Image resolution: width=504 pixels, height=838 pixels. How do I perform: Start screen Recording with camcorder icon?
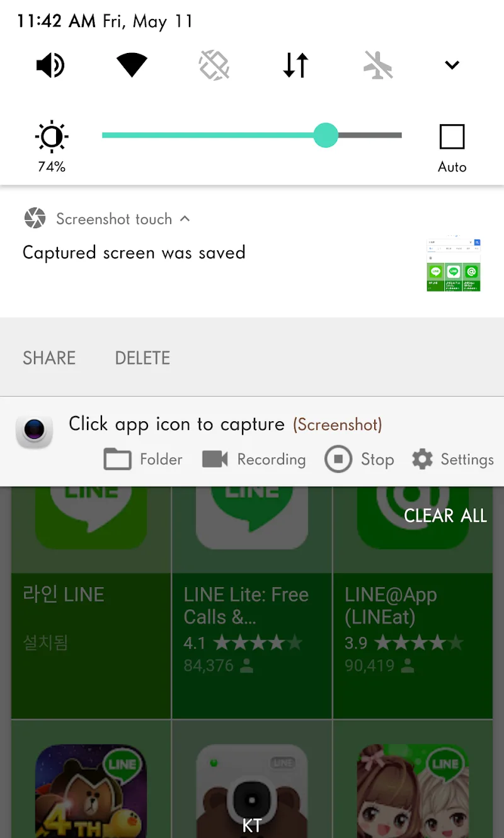point(254,459)
